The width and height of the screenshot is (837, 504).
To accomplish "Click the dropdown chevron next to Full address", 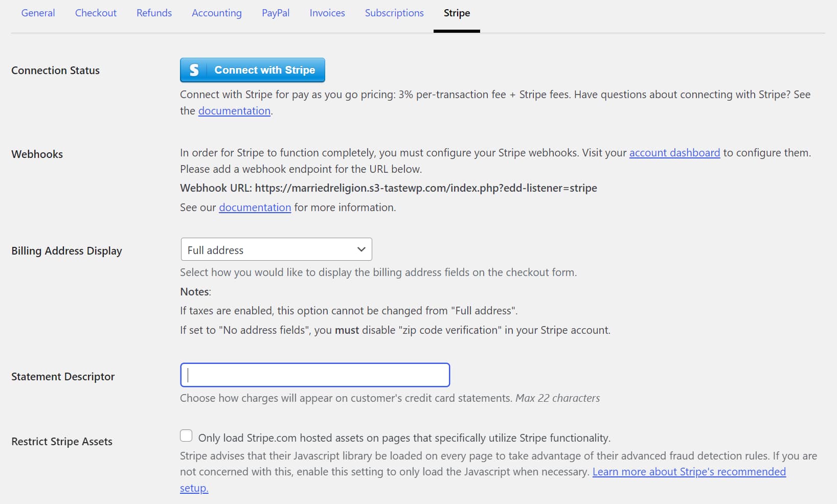I will 361,249.
